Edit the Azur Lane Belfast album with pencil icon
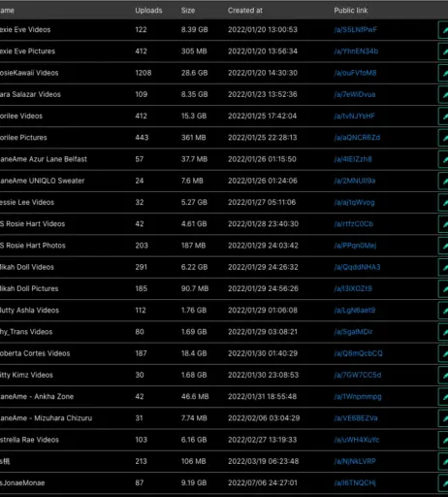The width and height of the screenshot is (448, 497). click(x=443, y=159)
